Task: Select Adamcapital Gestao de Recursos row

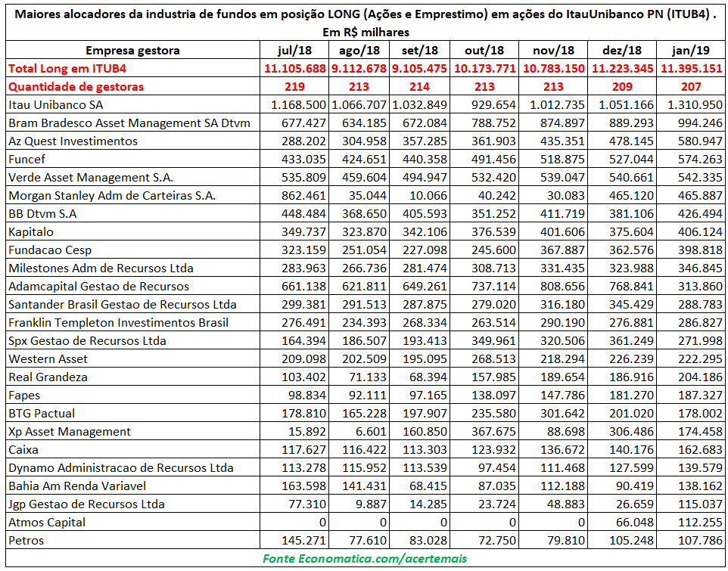Action: click(x=99, y=286)
